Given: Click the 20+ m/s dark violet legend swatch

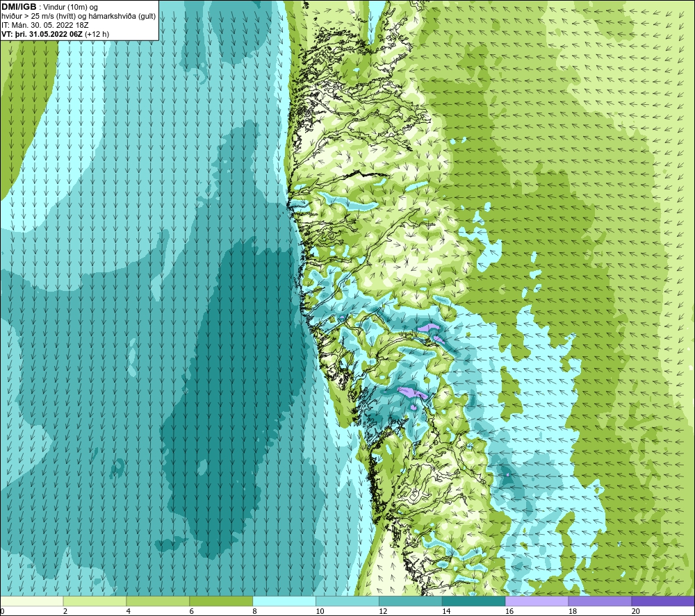Looking at the screenshot, I should [x=663, y=601].
